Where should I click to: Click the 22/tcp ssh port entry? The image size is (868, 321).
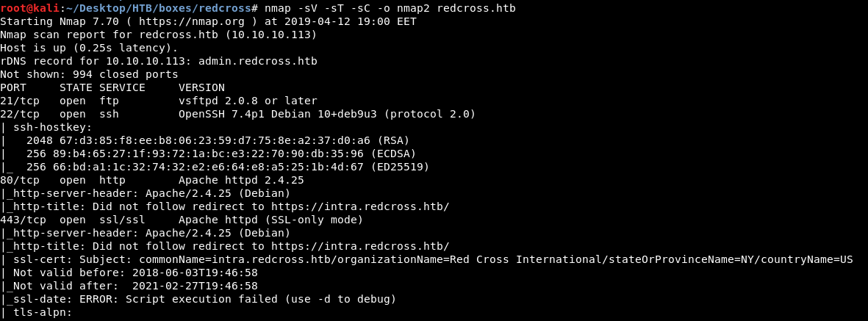pyautogui.click(x=22, y=114)
